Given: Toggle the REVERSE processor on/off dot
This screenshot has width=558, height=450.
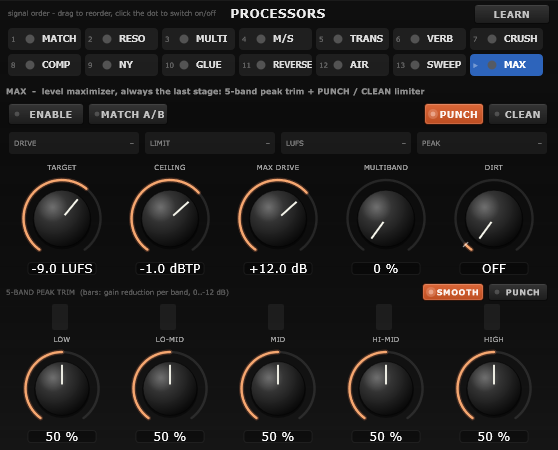Looking at the screenshot, I should click(261, 65).
